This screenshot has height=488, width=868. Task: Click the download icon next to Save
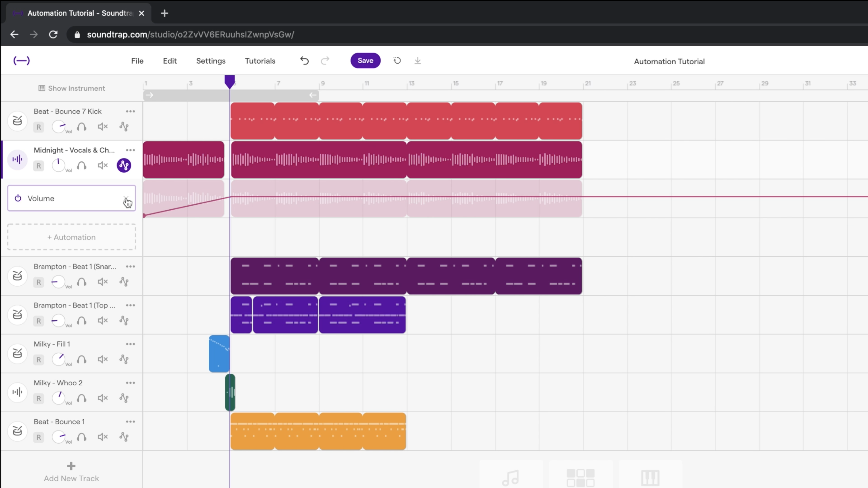417,61
